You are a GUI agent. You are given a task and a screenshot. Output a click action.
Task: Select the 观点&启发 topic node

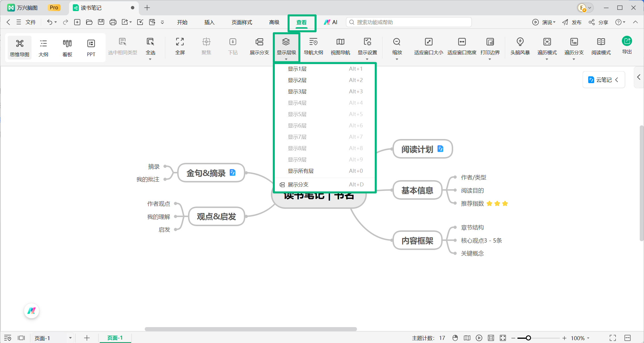pos(217,216)
